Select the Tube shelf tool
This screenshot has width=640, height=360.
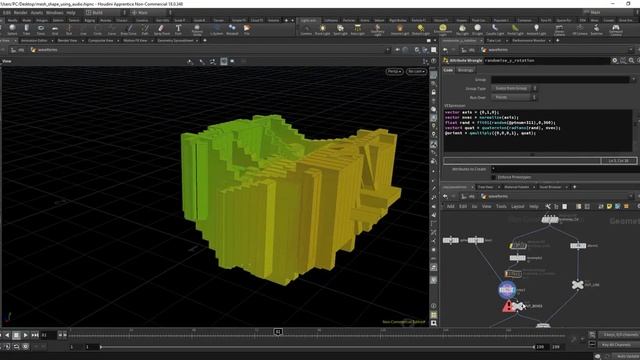pyautogui.click(x=27, y=29)
